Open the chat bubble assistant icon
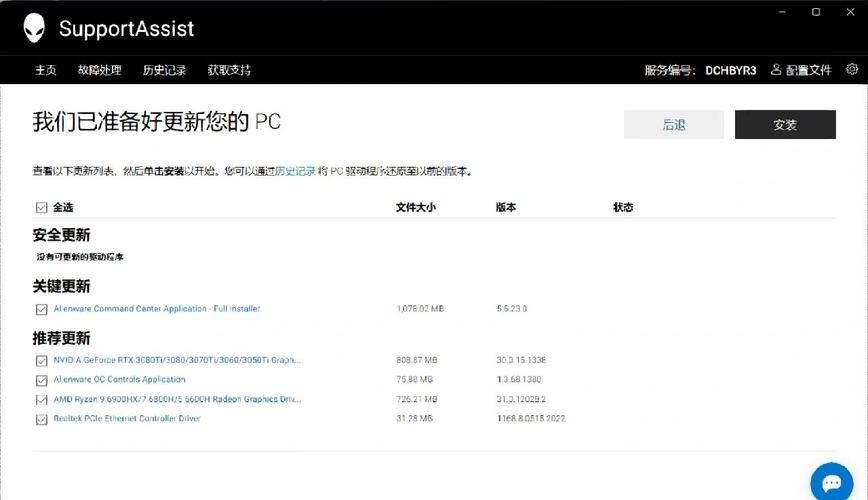The height and width of the screenshot is (500, 868). (x=830, y=481)
